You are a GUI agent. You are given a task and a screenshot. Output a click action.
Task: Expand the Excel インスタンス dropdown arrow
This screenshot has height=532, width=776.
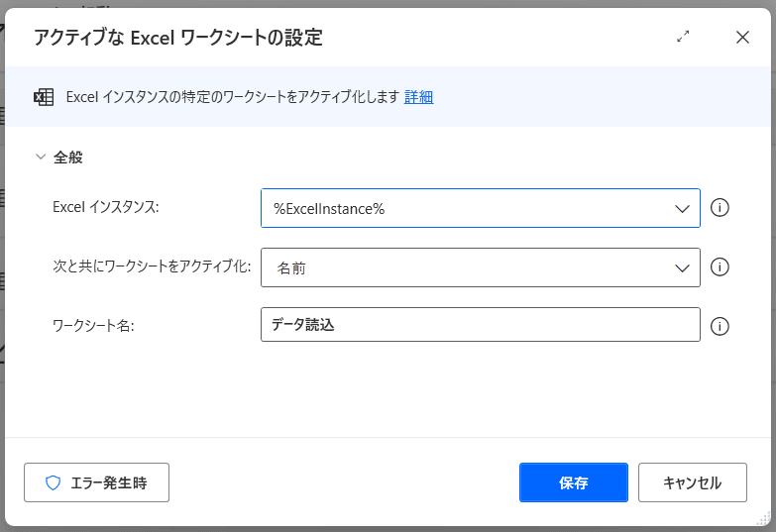click(682, 209)
